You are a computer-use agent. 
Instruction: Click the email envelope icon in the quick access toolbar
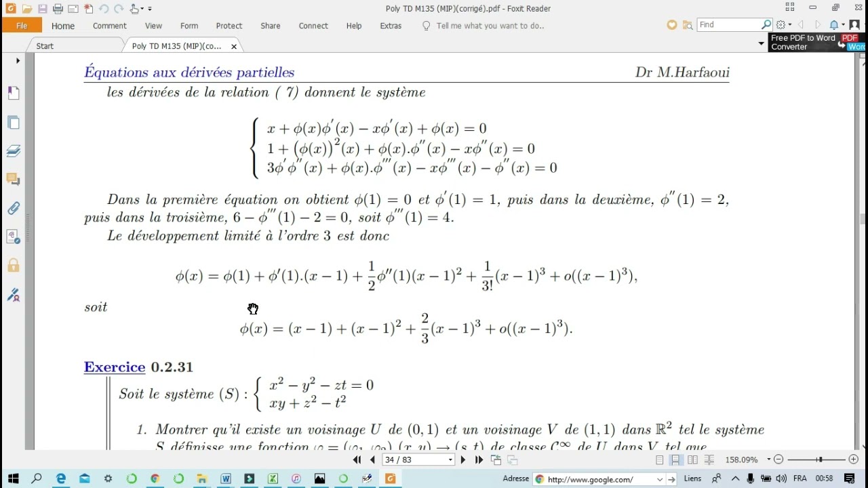(73, 9)
